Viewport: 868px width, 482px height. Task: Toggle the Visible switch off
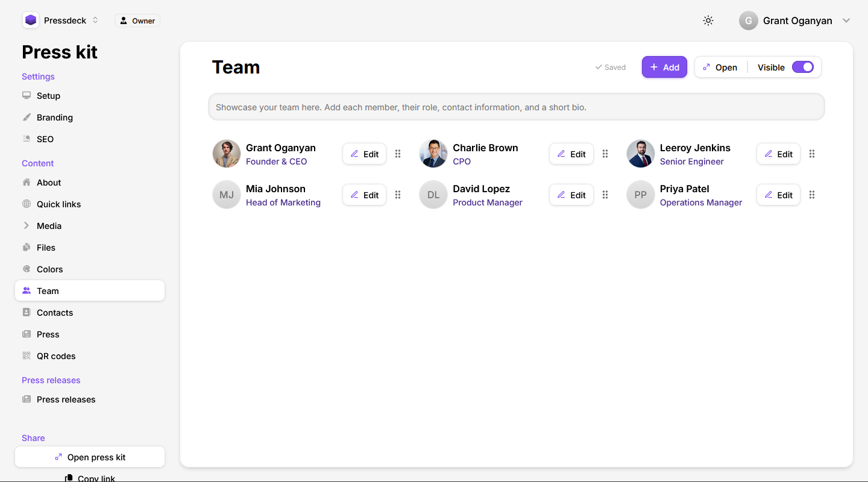coord(802,67)
